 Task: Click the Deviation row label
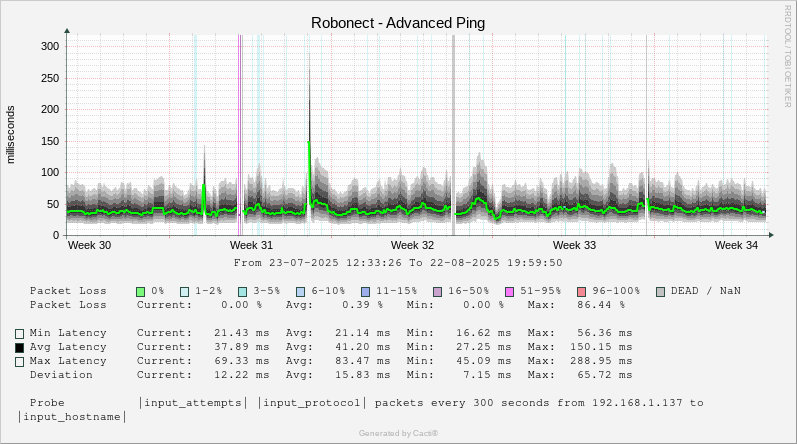click(61, 375)
